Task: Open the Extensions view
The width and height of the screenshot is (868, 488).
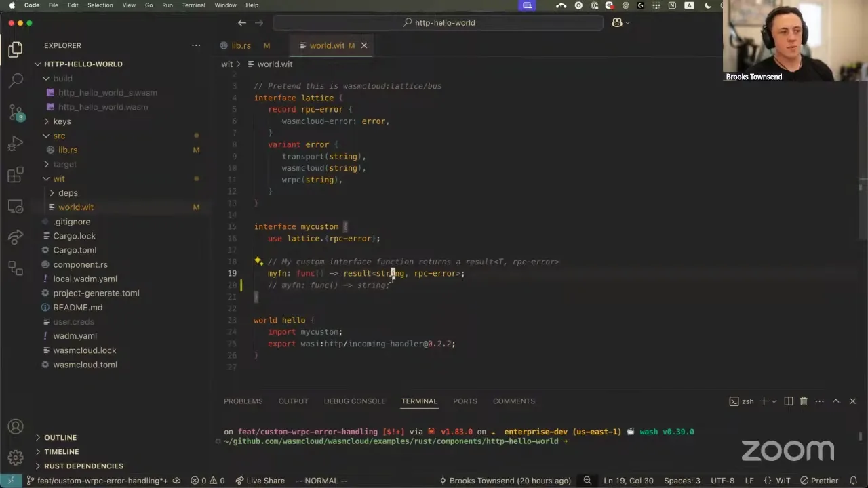Action: point(16,175)
